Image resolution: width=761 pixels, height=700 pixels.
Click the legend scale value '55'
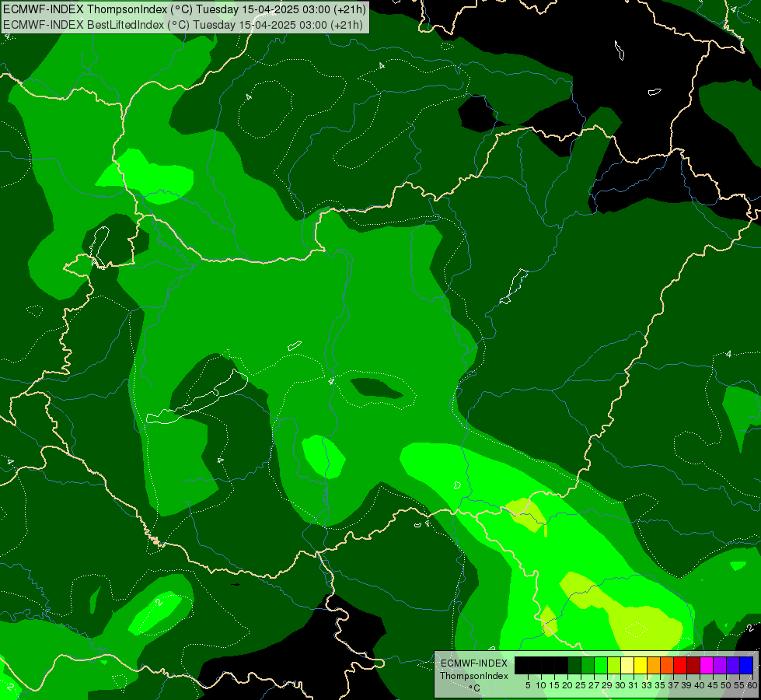click(x=740, y=685)
